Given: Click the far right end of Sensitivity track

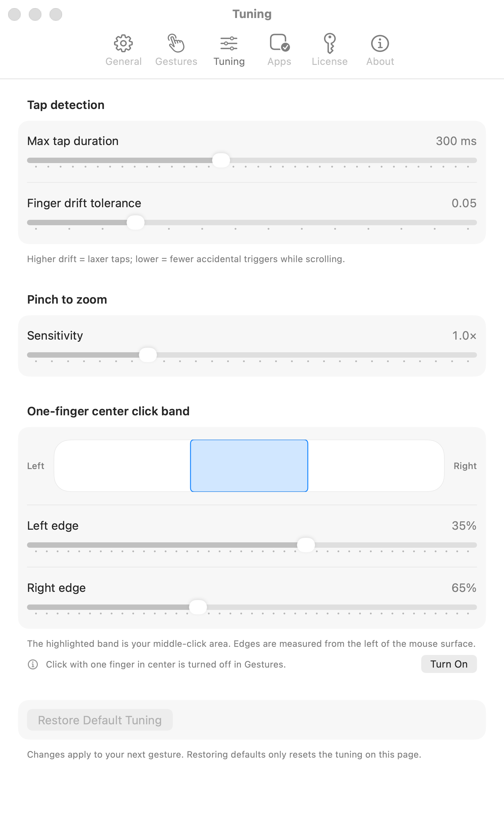Looking at the screenshot, I should [x=475, y=355].
